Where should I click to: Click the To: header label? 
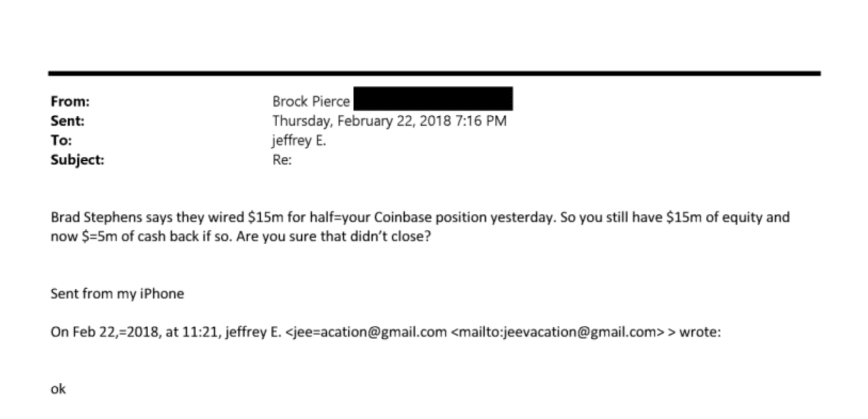(x=61, y=140)
